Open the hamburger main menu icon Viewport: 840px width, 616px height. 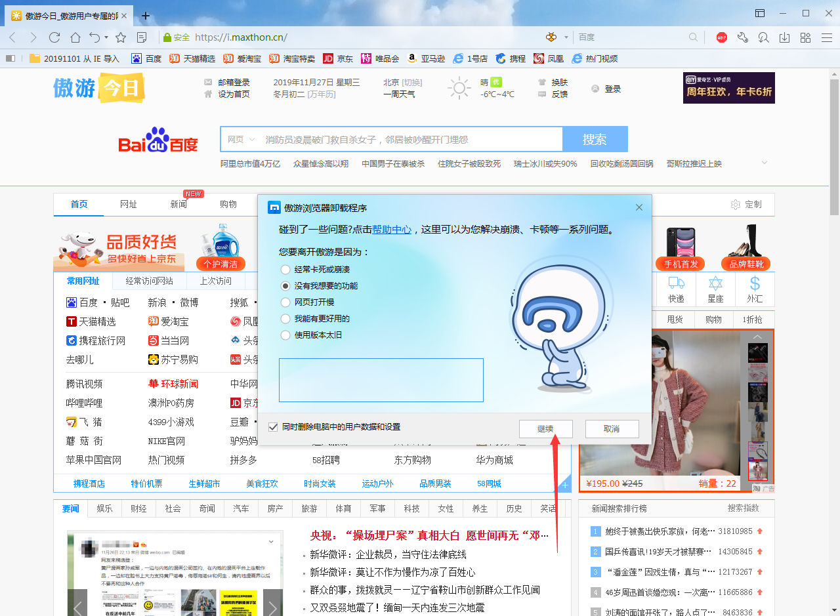coord(826,37)
